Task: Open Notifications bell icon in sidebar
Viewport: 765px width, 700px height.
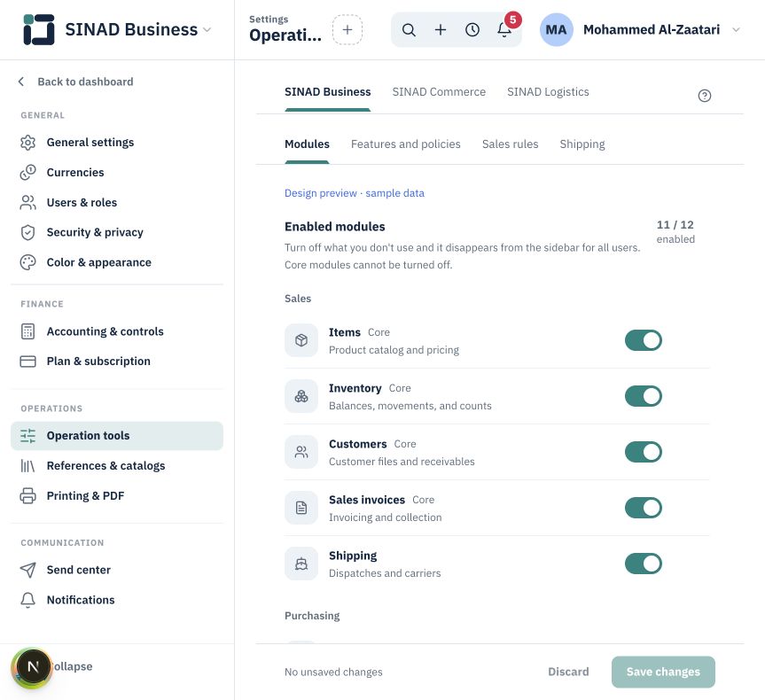Action: tap(27, 600)
